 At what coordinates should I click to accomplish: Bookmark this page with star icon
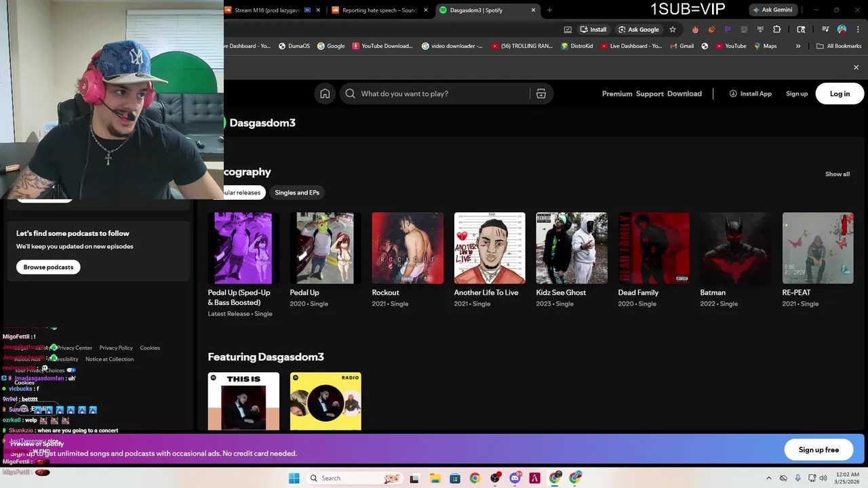tap(673, 29)
